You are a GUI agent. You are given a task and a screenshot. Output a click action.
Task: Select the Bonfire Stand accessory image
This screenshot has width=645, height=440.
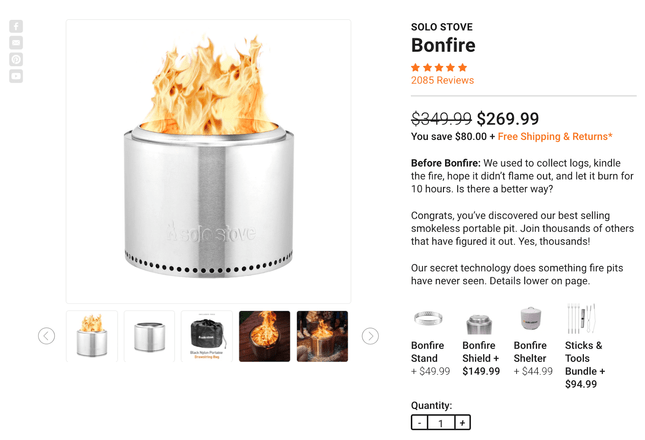click(x=428, y=319)
